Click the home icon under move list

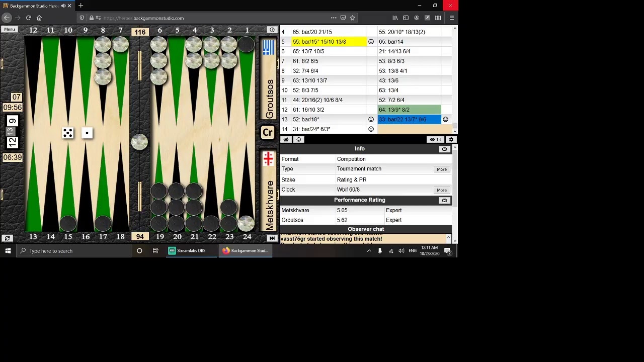[286, 139]
